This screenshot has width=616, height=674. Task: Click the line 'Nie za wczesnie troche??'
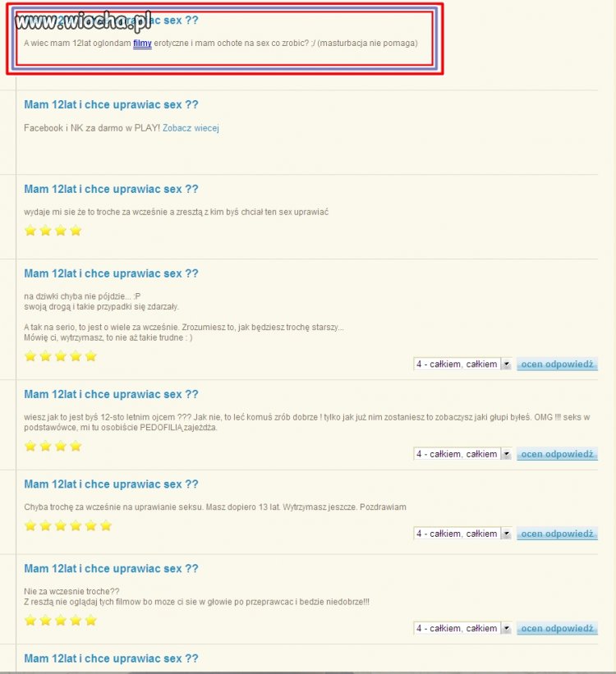coord(71,591)
